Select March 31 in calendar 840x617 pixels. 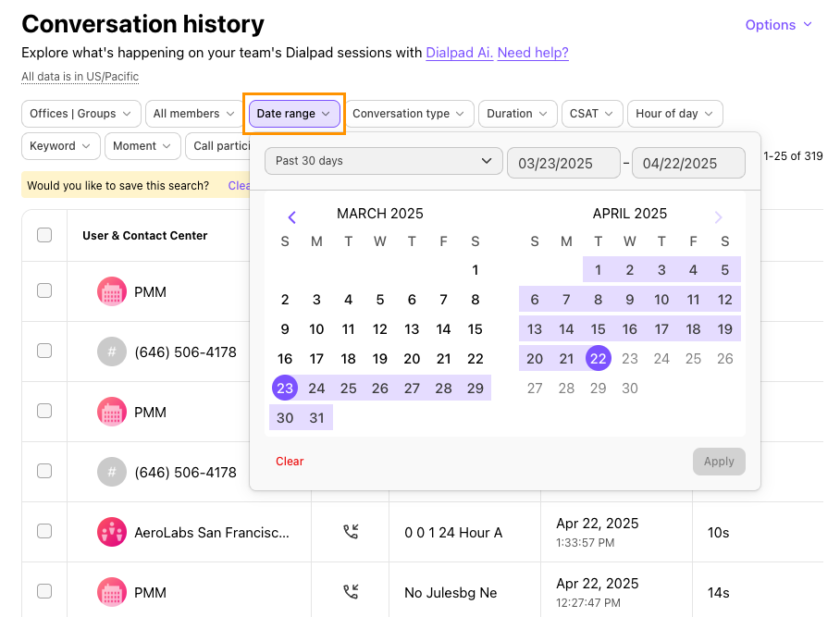(x=316, y=418)
